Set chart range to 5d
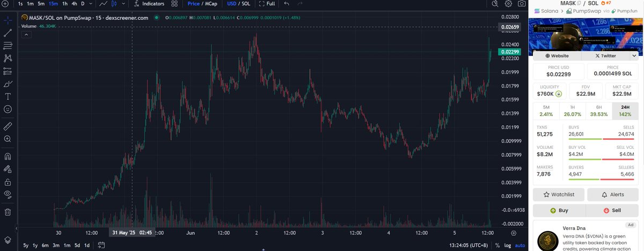The image size is (644, 251). coord(77,246)
